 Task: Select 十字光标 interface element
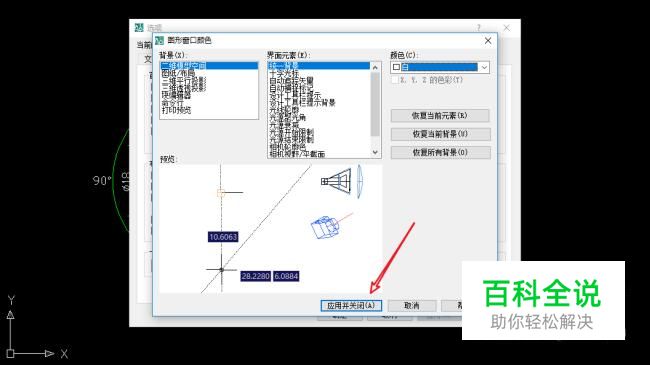(284, 73)
